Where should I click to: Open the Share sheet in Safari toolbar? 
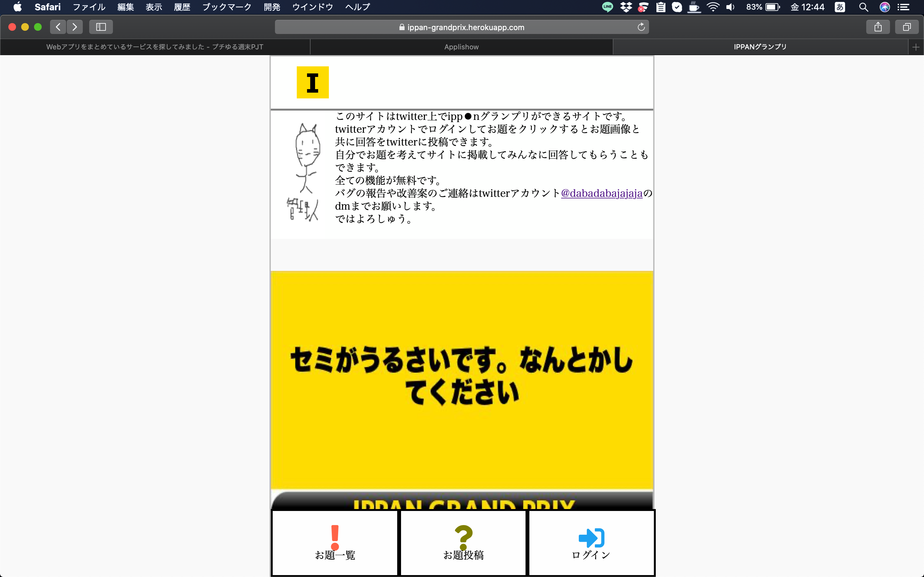pyautogui.click(x=878, y=27)
